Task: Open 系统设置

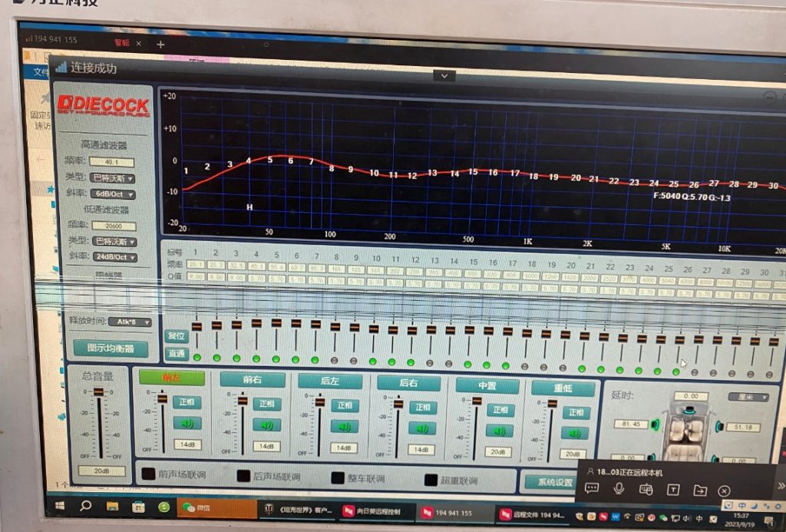Action: pyautogui.click(x=554, y=482)
